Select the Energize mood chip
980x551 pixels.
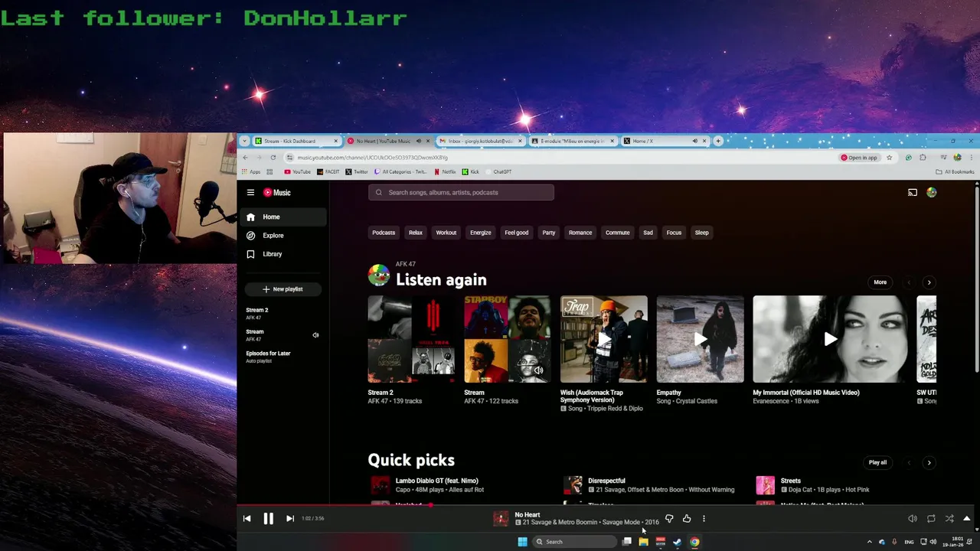[481, 233]
